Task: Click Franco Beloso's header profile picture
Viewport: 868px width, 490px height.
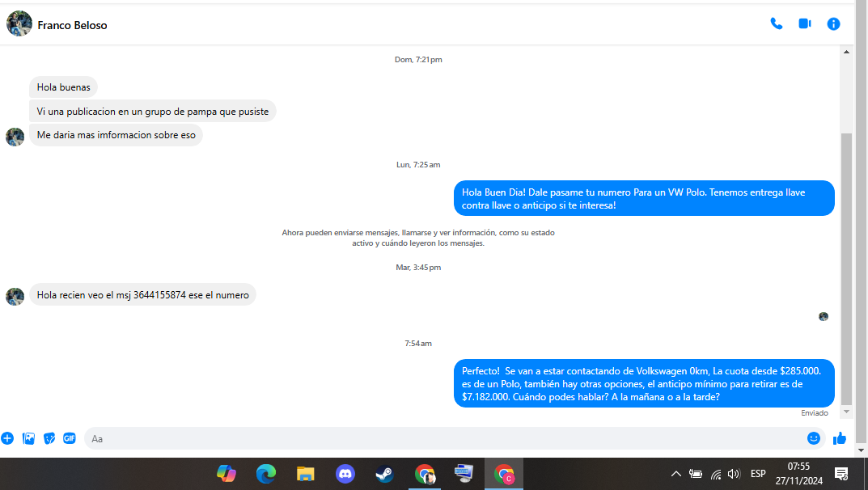Action: [x=19, y=23]
